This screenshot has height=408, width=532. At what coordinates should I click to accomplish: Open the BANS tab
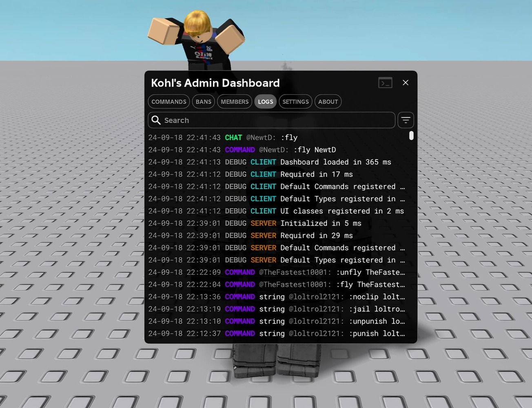pyautogui.click(x=203, y=102)
